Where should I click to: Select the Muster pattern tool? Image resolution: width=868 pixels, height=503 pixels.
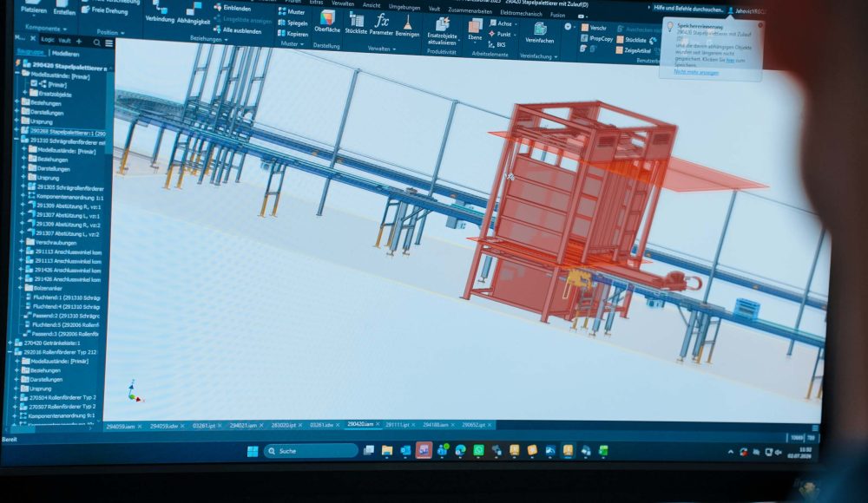click(x=291, y=11)
